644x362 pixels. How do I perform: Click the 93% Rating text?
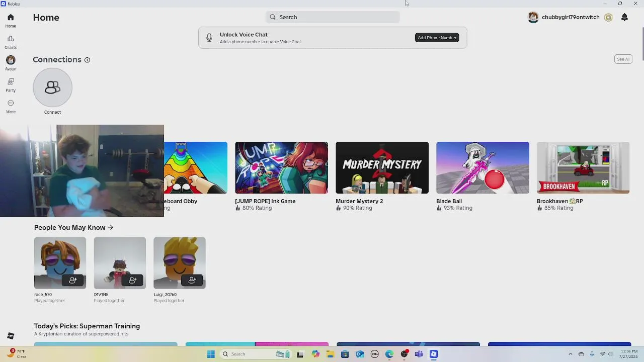[x=458, y=208]
